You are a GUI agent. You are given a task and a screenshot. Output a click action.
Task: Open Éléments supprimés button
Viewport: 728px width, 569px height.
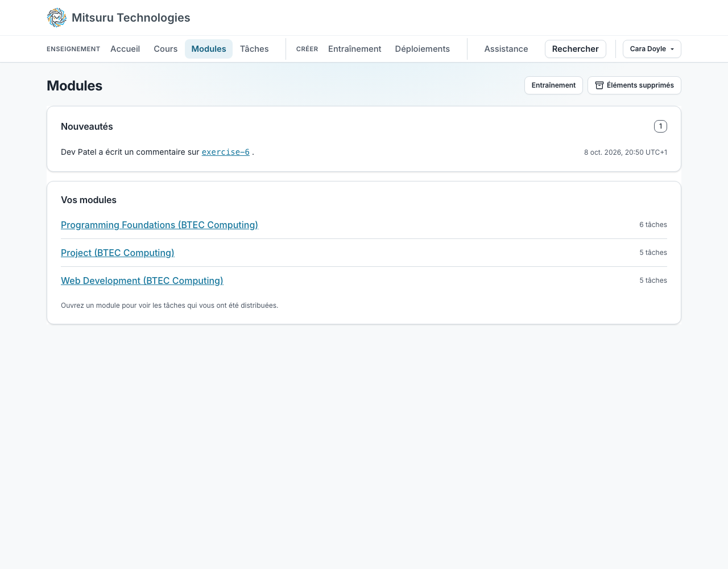634,85
